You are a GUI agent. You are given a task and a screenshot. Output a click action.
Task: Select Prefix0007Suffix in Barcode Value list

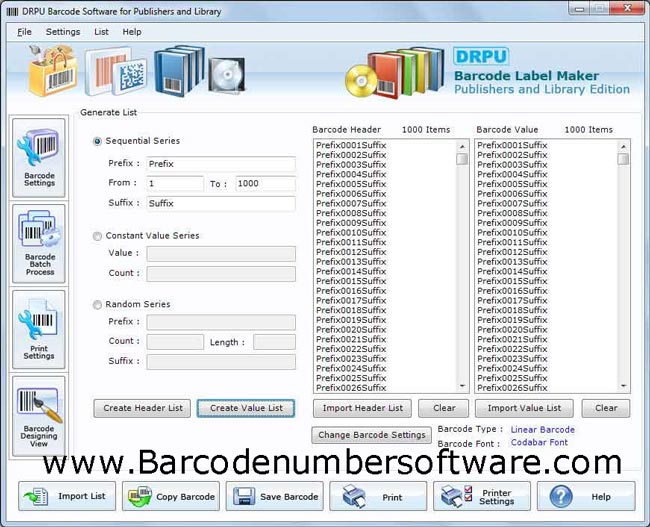(512, 204)
